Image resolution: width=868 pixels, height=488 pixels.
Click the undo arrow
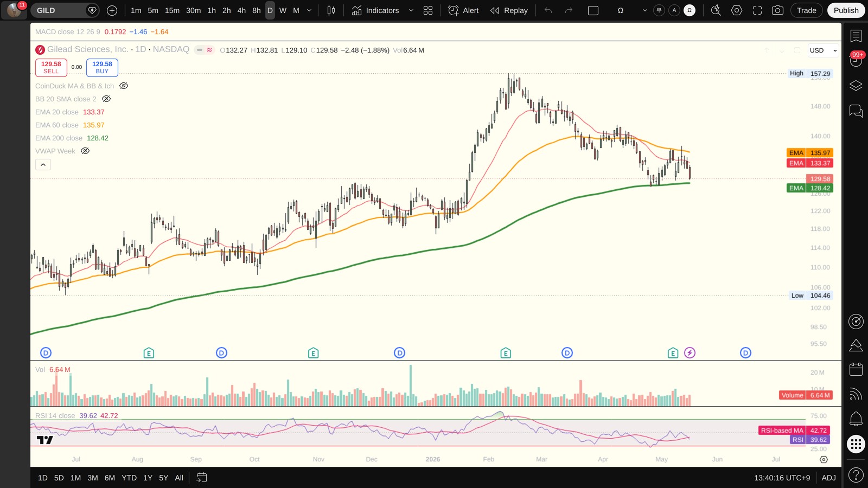click(x=548, y=10)
